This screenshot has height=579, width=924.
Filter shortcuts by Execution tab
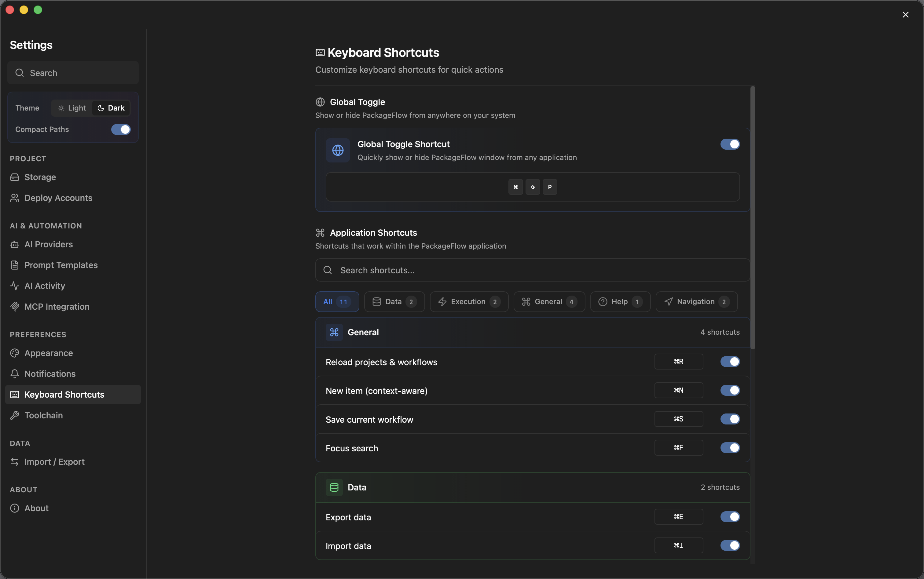tap(468, 302)
